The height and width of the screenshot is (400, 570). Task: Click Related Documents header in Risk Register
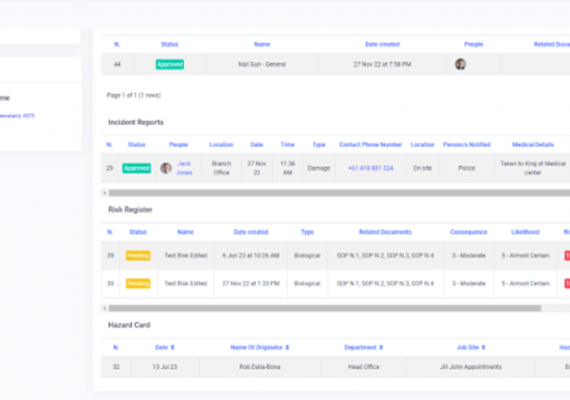pos(385,232)
